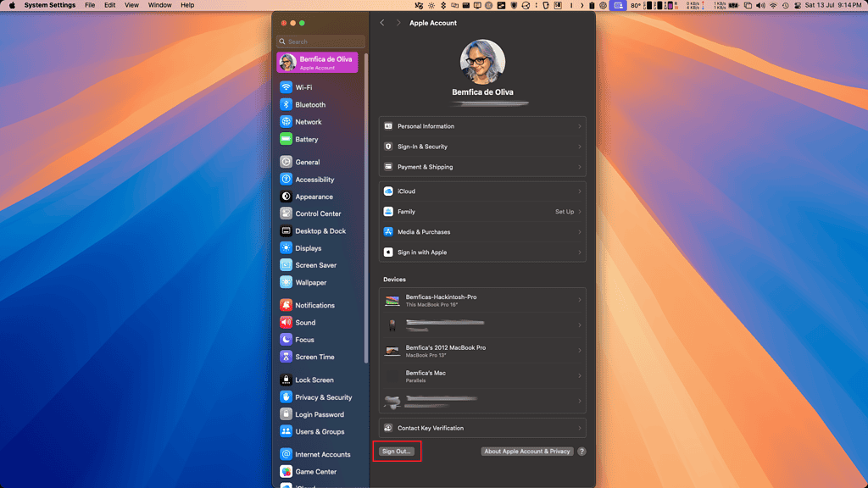Viewport: 868px width, 488px height.
Task: Open Media & Purchases row
Action: point(481,232)
